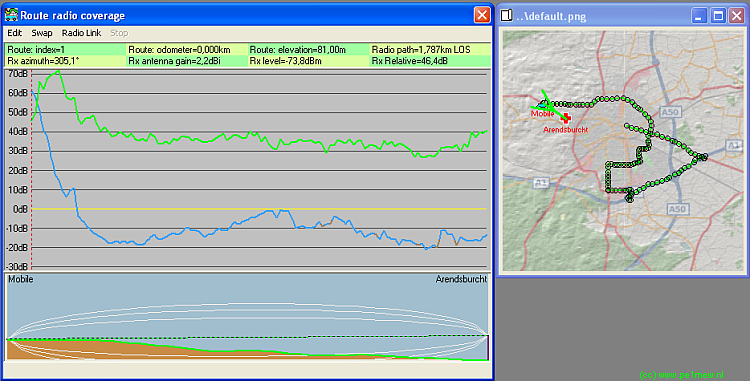This screenshot has height=381, width=750.
Task: Click the red dashed route position marker
Action: (32, 170)
